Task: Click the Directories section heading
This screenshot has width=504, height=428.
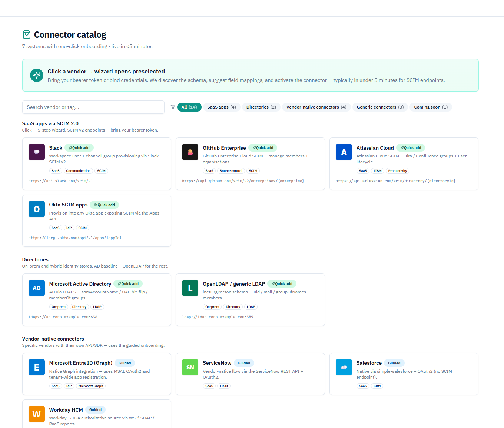Action: (35, 259)
